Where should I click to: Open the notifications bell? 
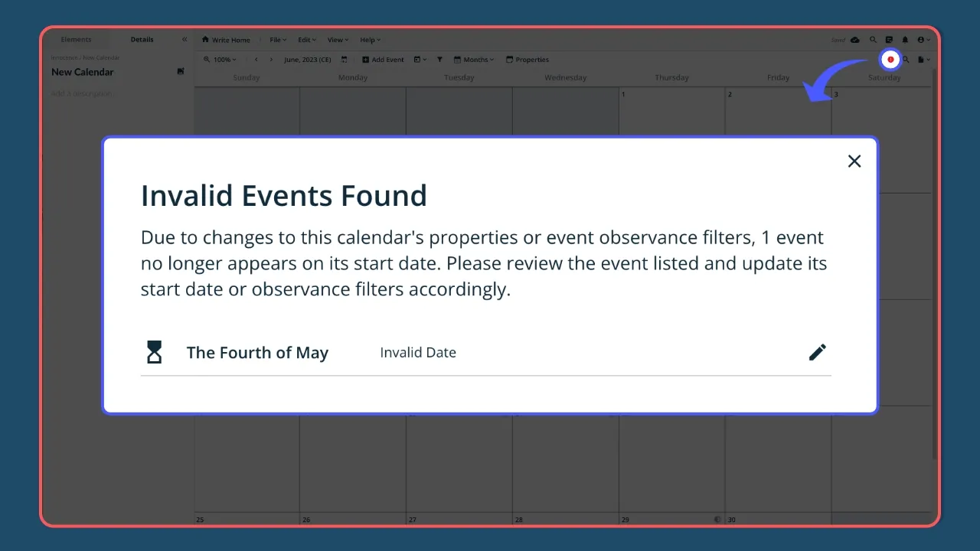[905, 40]
